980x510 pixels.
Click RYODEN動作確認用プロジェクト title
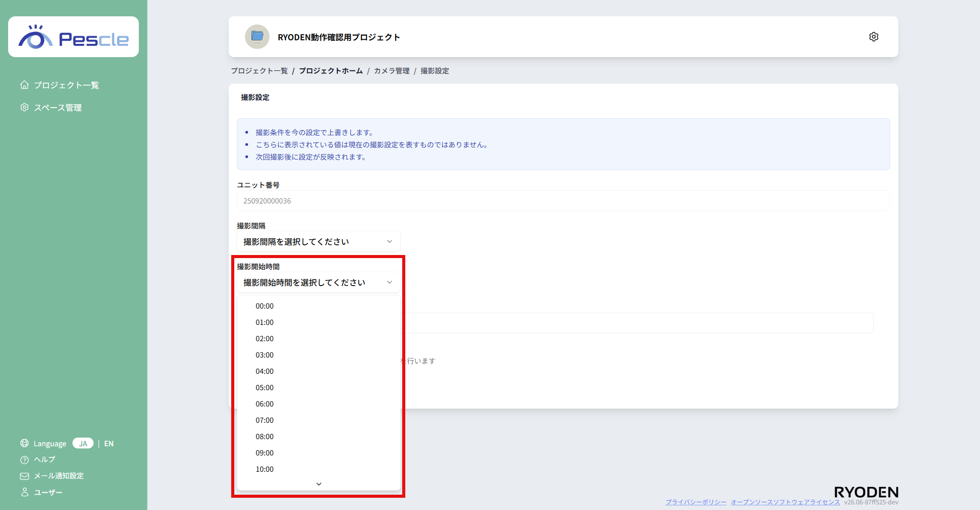coord(339,37)
